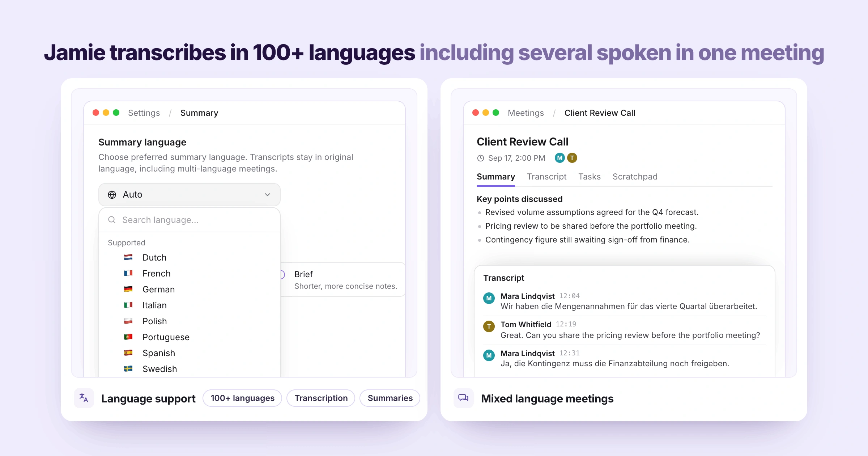Screen dimensions: 868x456
Task: Switch to the Summary tab
Action: click(x=496, y=177)
